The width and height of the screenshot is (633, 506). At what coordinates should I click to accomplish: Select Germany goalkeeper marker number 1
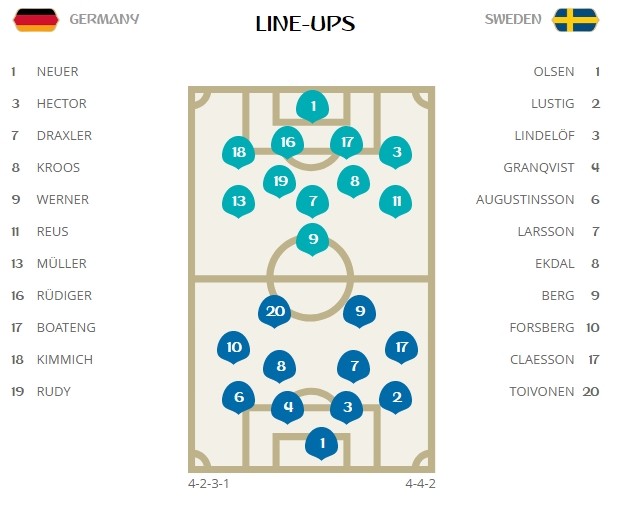(312, 107)
